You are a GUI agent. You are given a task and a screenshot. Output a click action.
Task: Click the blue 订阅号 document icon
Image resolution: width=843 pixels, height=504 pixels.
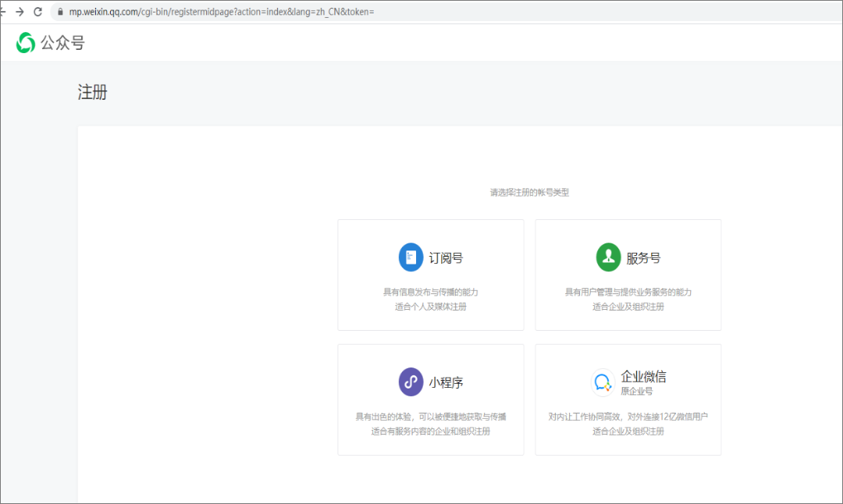pyautogui.click(x=411, y=257)
